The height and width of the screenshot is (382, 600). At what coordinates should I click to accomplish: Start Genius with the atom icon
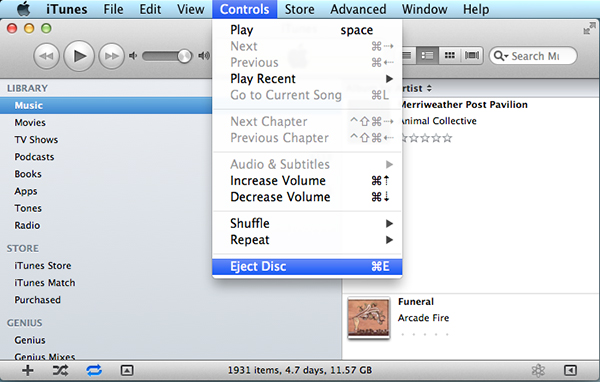coord(538,370)
